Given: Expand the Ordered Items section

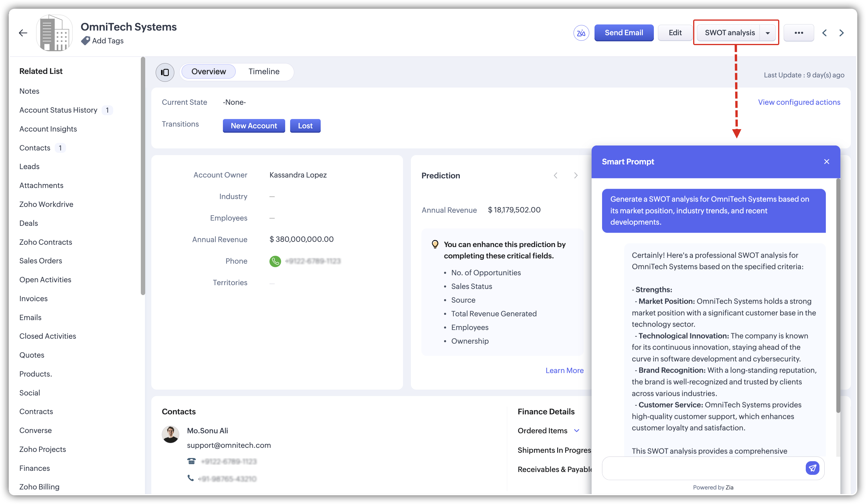Looking at the screenshot, I should [577, 430].
